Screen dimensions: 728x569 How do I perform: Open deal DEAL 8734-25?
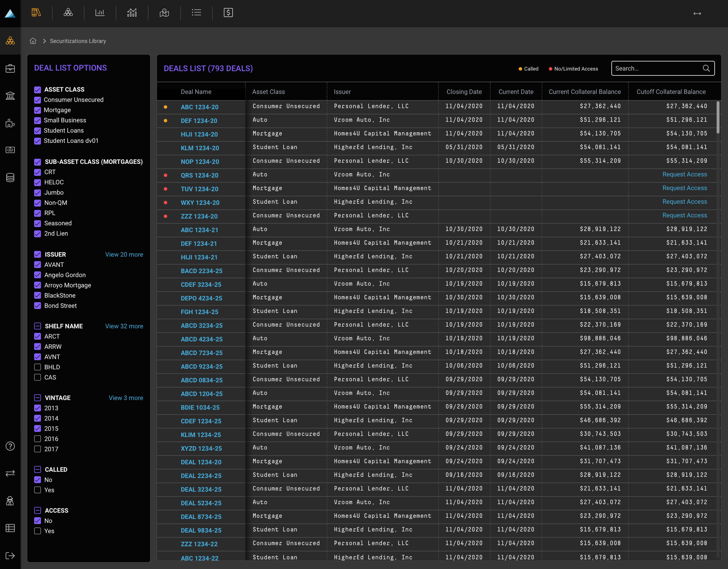click(x=201, y=517)
